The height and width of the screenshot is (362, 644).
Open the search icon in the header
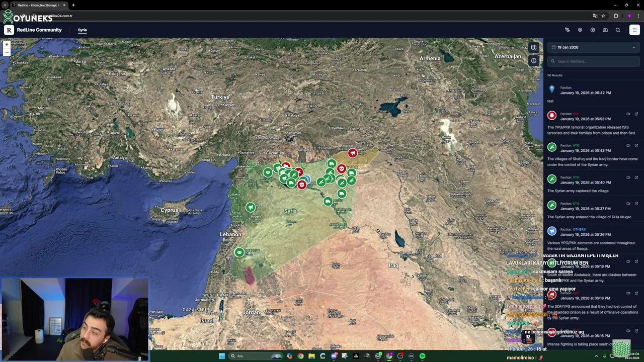click(618, 30)
